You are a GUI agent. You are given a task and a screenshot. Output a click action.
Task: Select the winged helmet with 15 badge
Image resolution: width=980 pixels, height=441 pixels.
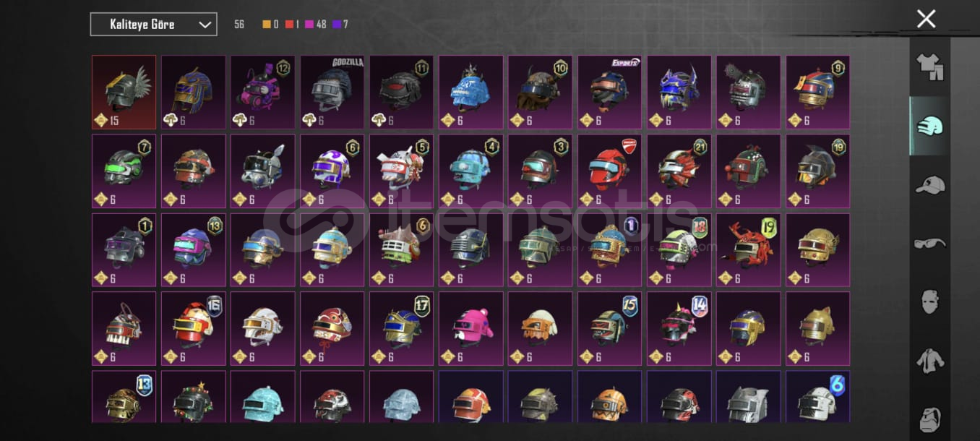pyautogui.click(x=124, y=93)
